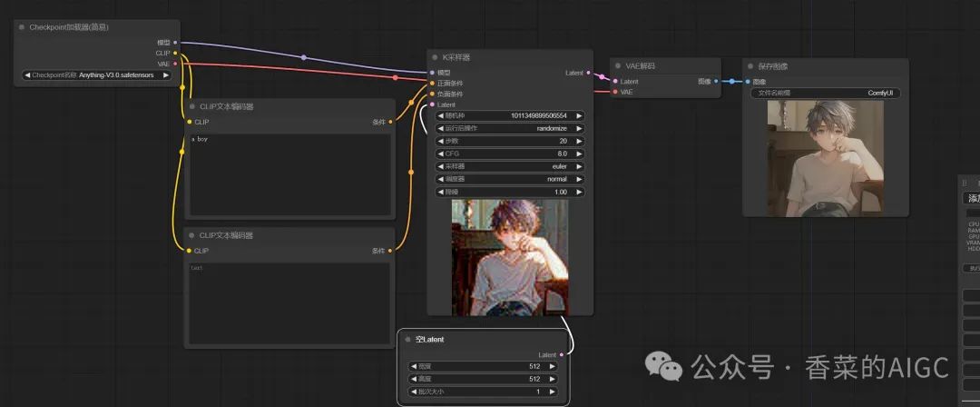Screen dimensions: 980x407
Task: Click CLIP input port of the 'a boy' encoder
Action: (190, 122)
